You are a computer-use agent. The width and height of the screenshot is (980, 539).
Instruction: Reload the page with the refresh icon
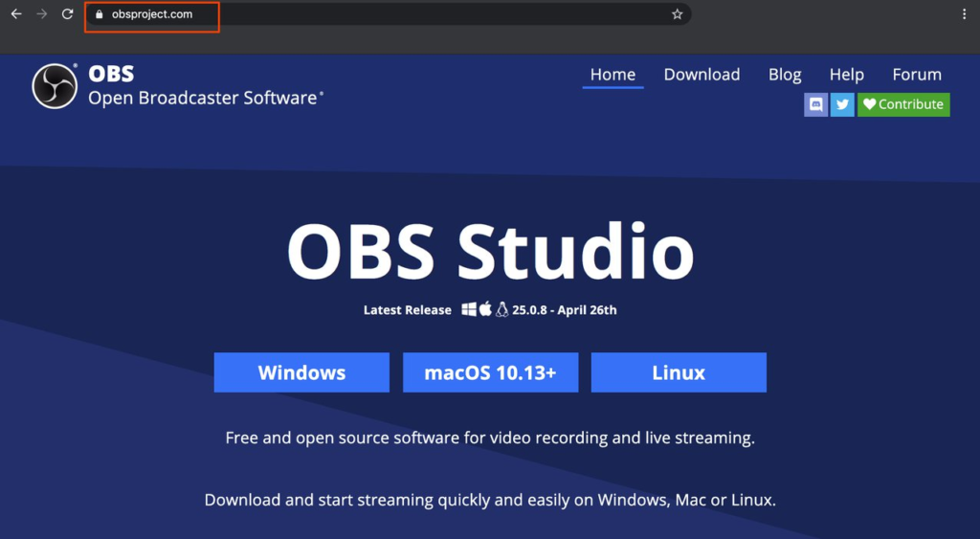tap(68, 13)
